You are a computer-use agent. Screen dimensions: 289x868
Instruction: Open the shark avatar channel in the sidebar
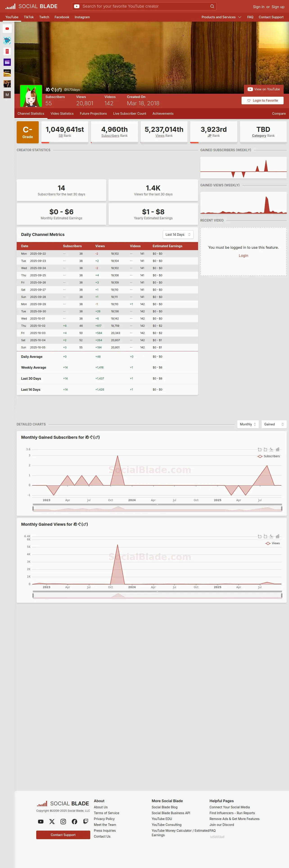[7, 40]
